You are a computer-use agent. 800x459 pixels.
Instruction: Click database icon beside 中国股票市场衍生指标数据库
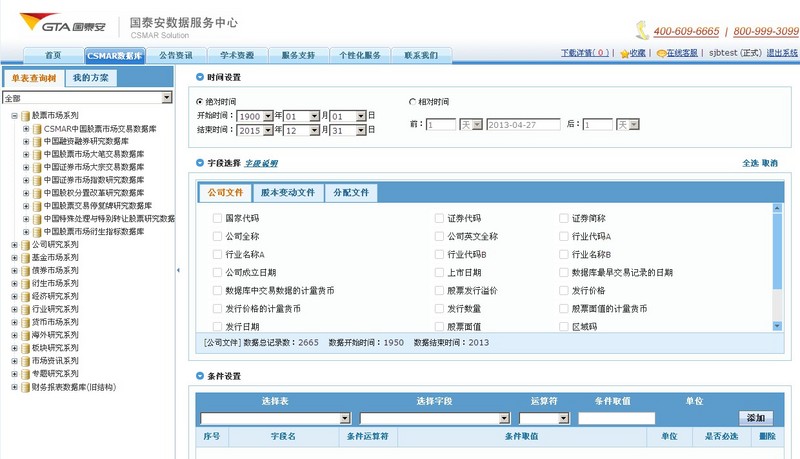37,232
